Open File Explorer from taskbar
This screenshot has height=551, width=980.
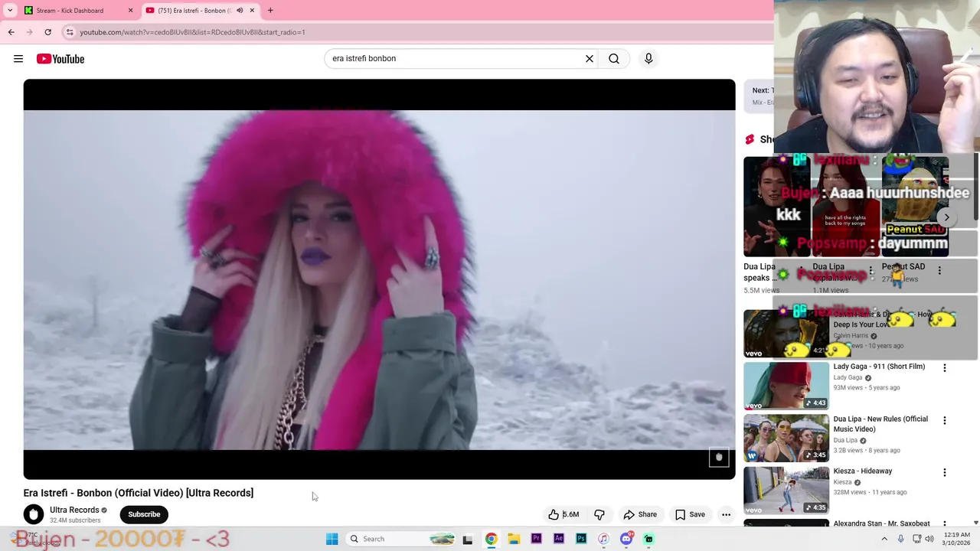pyautogui.click(x=514, y=539)
